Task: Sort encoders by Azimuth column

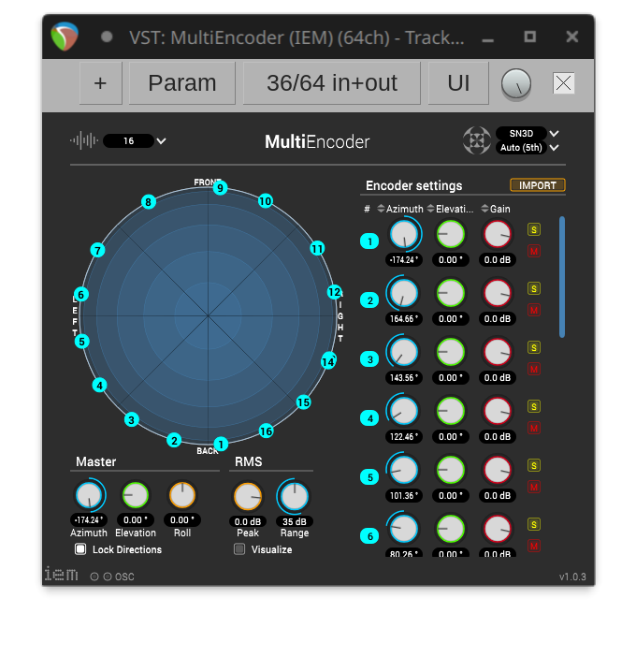Action: [x=400, y=209]
